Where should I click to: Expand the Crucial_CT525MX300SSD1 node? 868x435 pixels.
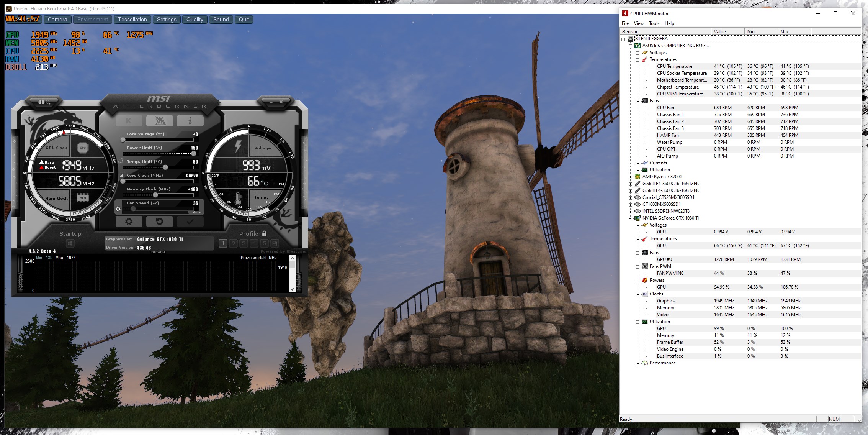click(631, 198)
